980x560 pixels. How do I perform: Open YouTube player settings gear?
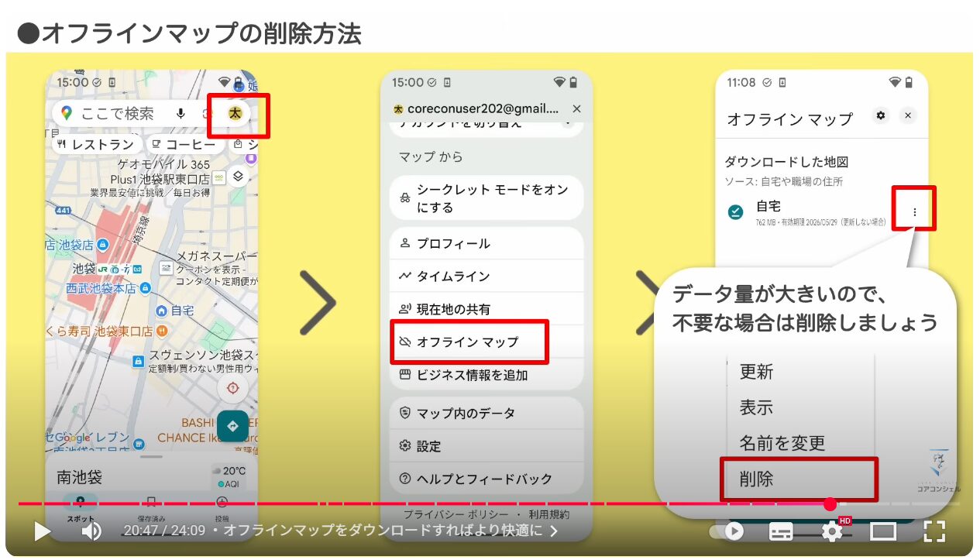click(832, 531)
